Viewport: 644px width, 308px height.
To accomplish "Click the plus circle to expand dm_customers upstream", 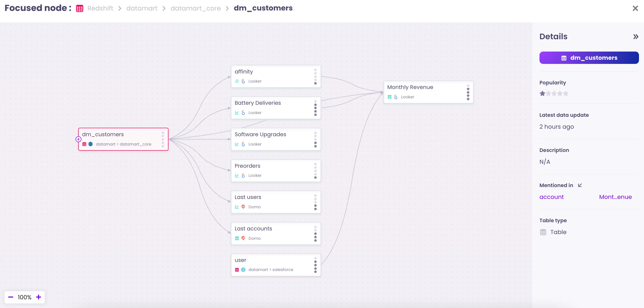I will [78, 139].
